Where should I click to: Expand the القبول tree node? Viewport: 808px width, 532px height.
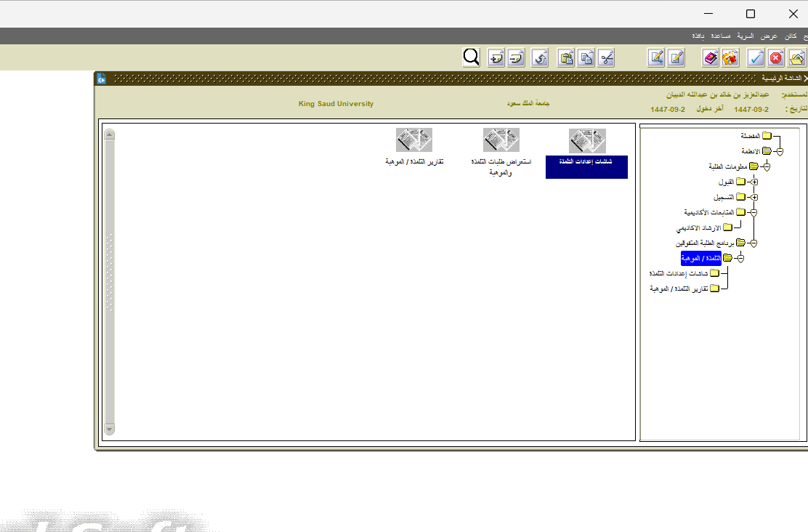[754, 182]
